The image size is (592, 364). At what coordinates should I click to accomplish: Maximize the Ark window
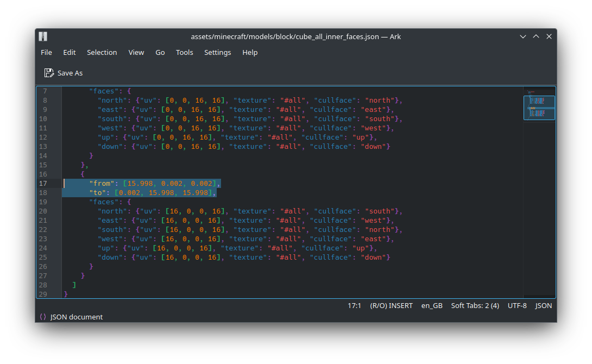click(x=536, y=36)
